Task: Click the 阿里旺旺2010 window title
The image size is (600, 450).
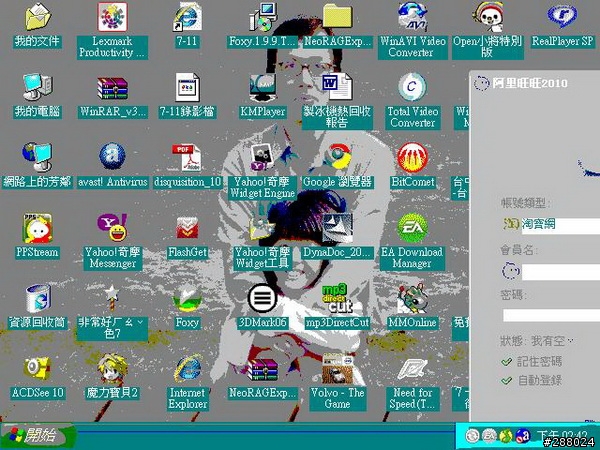Action: click(x=530, y=83)
